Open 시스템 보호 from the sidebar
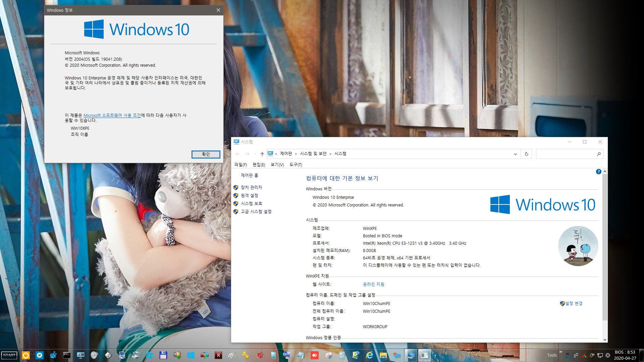The height and width of the screenshot is (362, 644). pos(251,203)
